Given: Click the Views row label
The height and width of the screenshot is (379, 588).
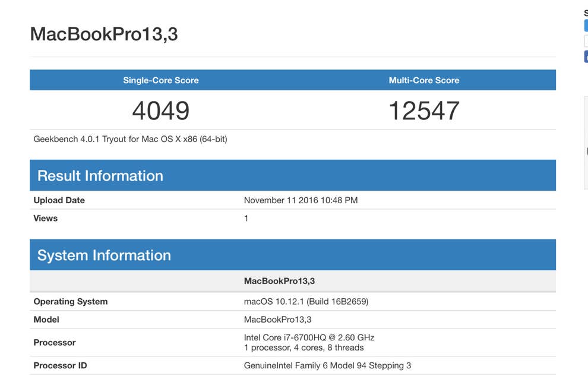Looking at the screenshot, I should point(46,218).
